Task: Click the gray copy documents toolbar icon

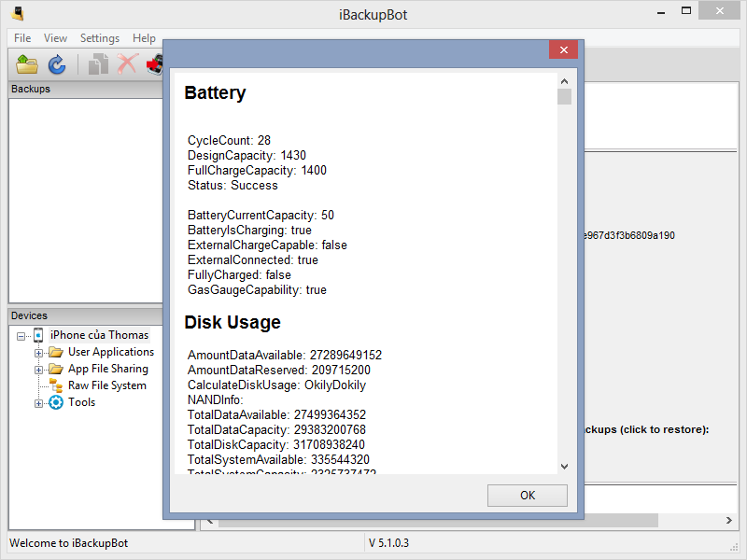Action: 98,64
